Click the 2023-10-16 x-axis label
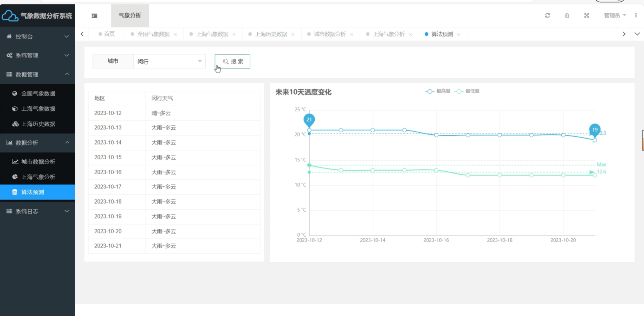 [x=436, y=240]
